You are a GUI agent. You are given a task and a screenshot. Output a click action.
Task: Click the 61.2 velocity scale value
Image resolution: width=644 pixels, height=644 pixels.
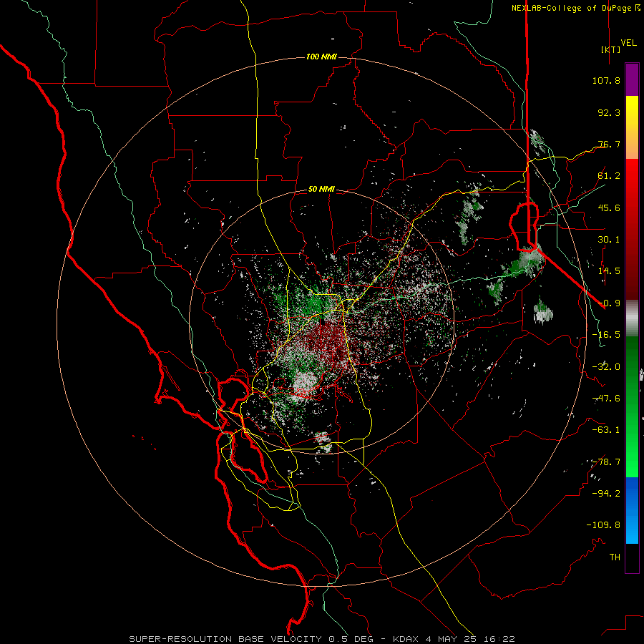[609, 176]
